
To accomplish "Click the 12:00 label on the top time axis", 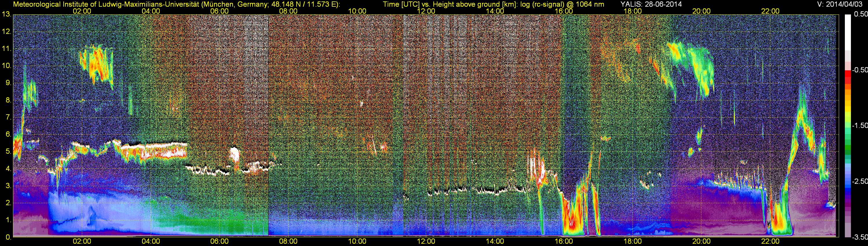I will [426, 11].
